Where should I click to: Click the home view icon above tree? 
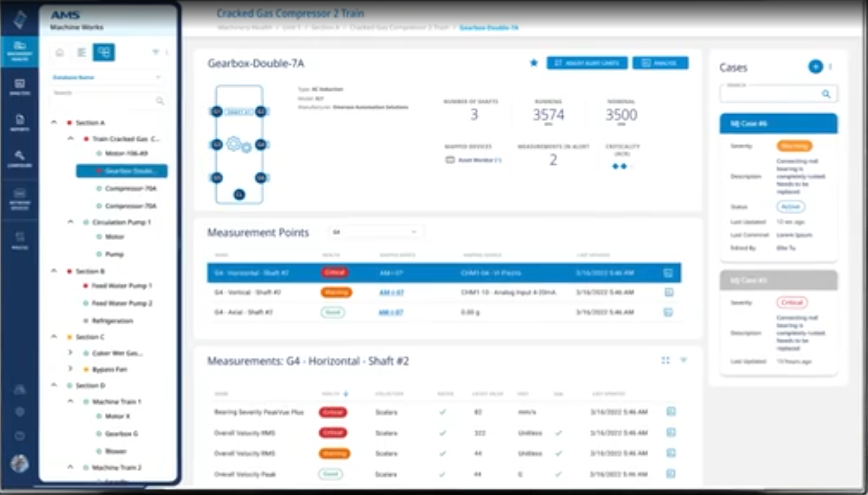pos(60,53)
